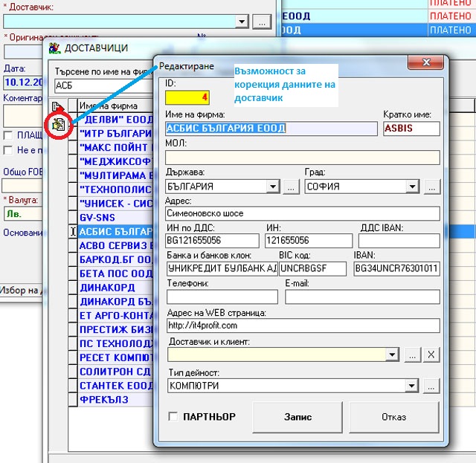Click the 'BIC код' field UNCRBGSF
This screenshot has height=463, width=476.
coord(312,268)
